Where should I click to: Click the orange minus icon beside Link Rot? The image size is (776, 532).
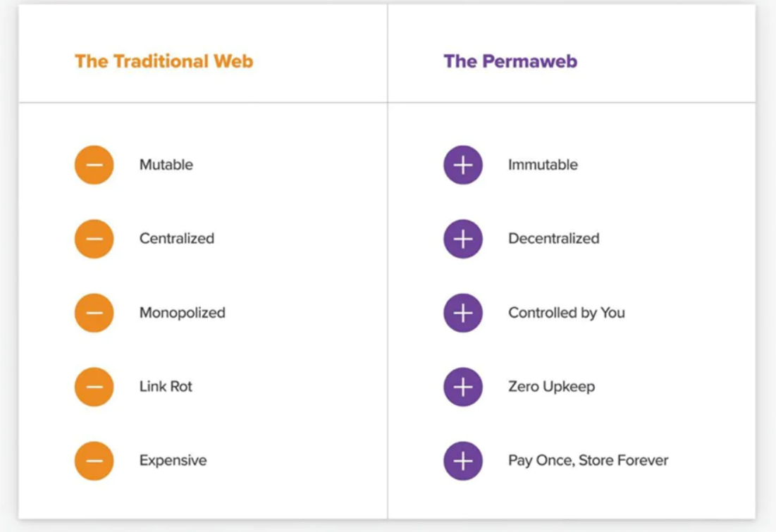94,387
